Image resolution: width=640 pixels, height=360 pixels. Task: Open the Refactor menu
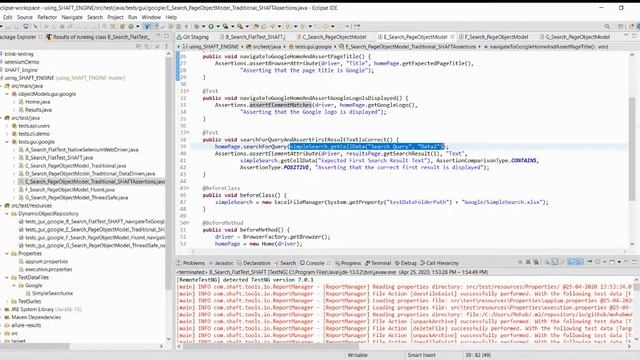pyautogui.click(x=47, y=17)
